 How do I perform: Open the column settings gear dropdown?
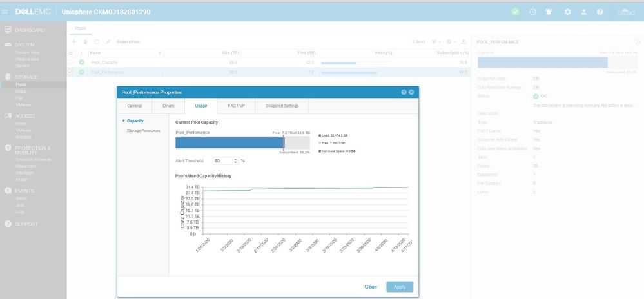pos(451,42)
